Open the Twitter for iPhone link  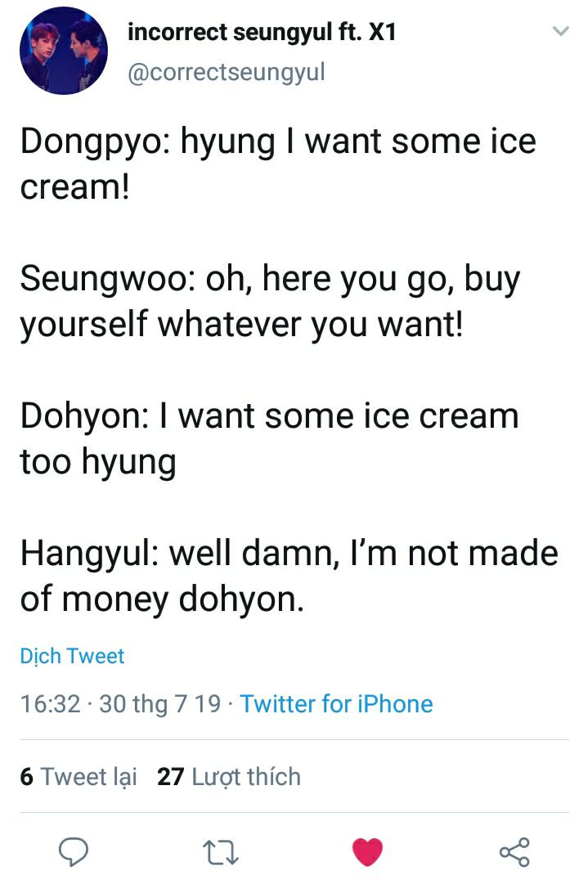click(337, 703)
